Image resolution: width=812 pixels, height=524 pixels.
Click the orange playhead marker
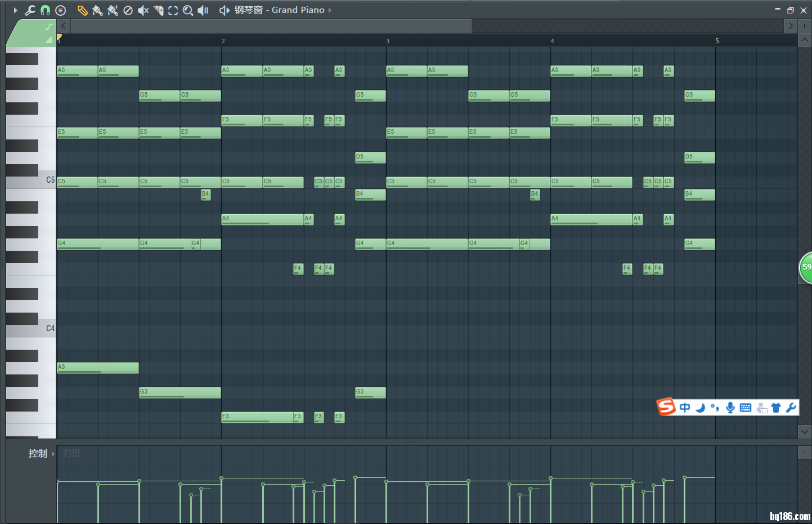coord(59,38)
